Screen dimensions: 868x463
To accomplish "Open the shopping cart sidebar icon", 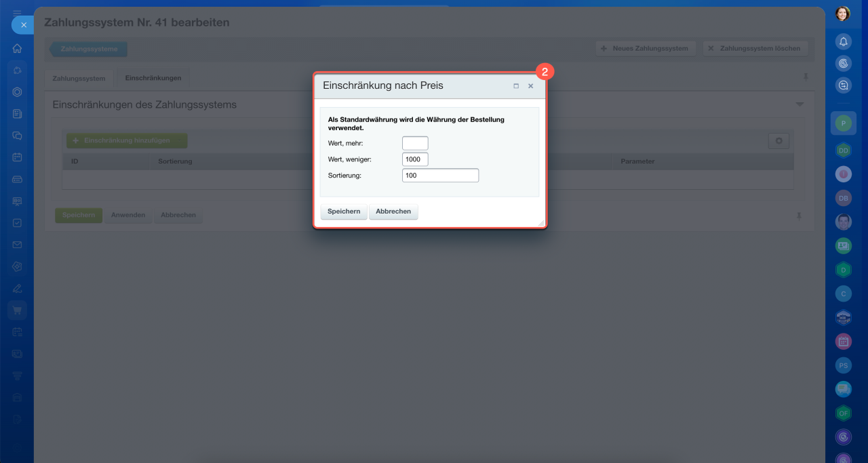I will tap(17, 310).
